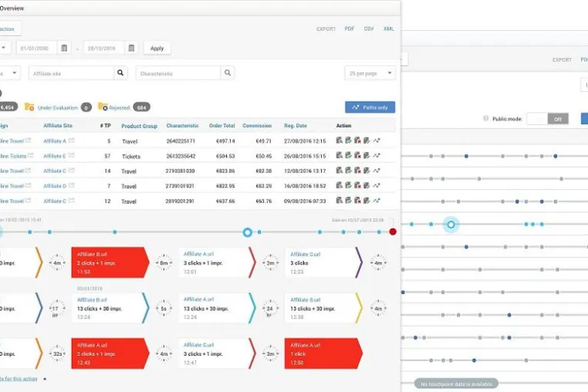Viewport: 588px width, 392px height.
Task: Click search icon of Characteristic field
Action: pos(228,73)
